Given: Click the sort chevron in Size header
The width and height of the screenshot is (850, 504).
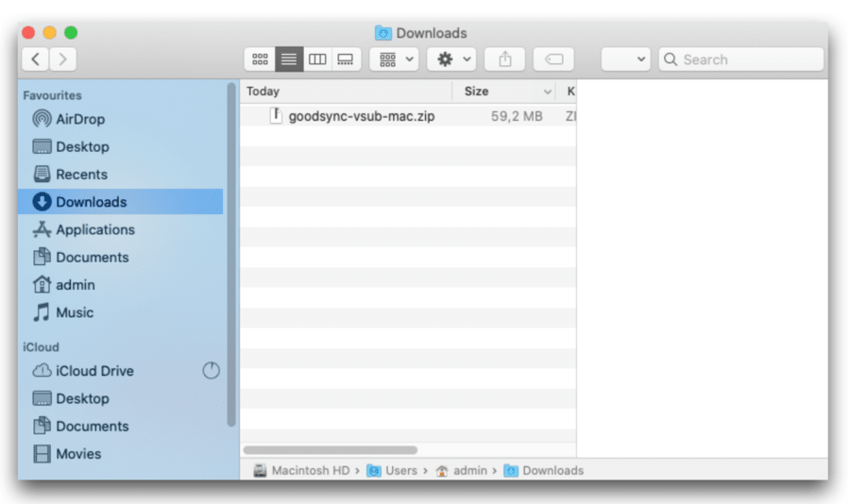Looking at the screenshot, I should coord(547,92).
